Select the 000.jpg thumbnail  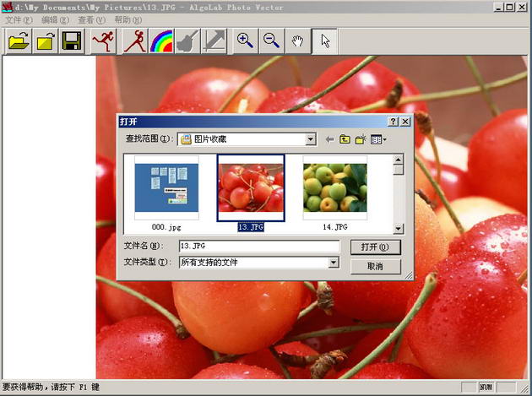coord(166,187)
